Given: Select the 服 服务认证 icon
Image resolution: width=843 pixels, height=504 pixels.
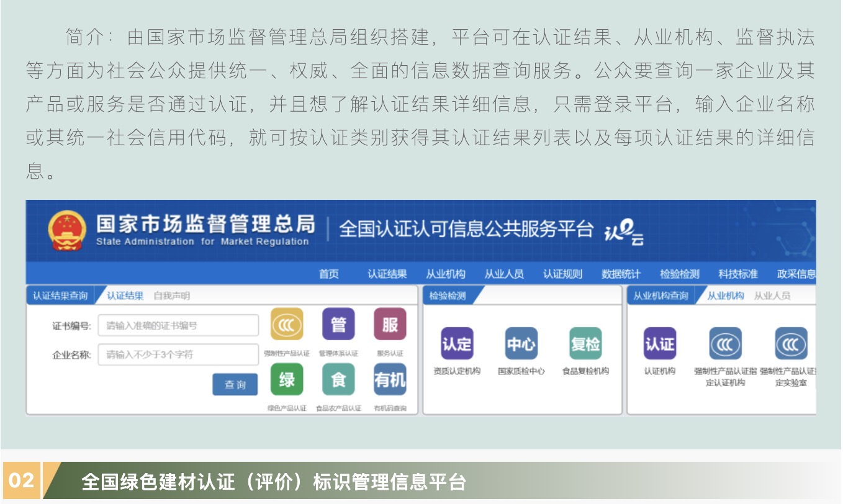Looking at the screenshot, I should click(x=390, y=325).
